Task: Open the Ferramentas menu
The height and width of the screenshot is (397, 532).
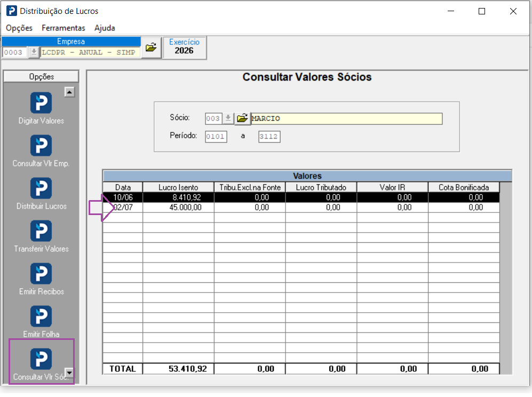Action: pyautogui.click(x=63, y=28)
